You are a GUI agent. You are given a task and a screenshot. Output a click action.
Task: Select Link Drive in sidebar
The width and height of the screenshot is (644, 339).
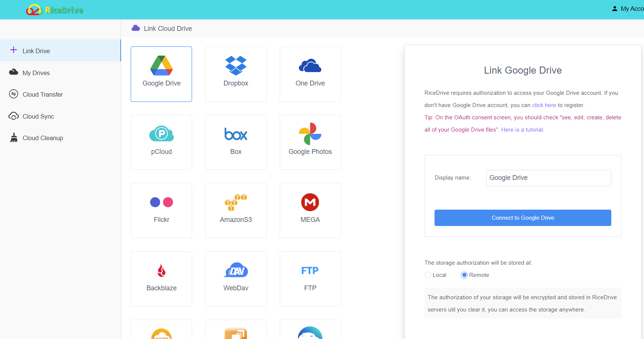[60, 51]
